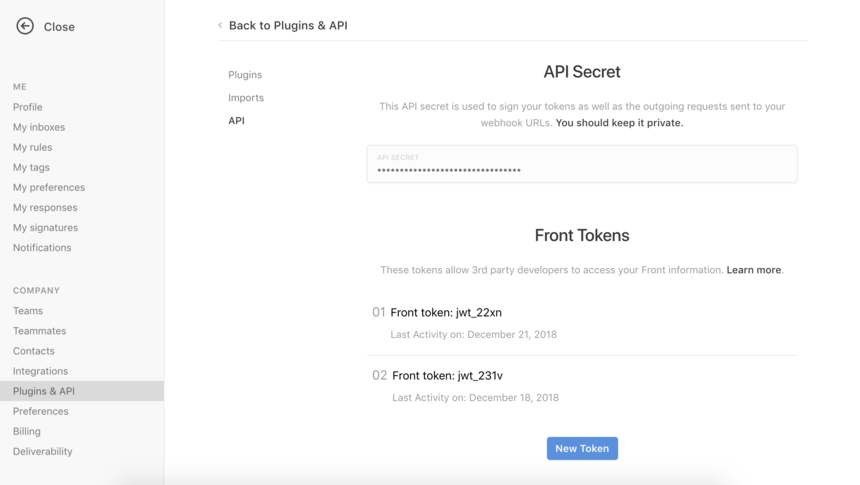Open My inboxes
The image size is (860, 485).
pos(39,127)
